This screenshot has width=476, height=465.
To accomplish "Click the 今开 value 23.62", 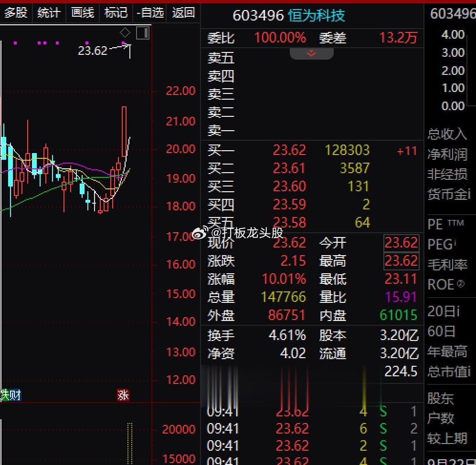I will click(x=401, y=243).
